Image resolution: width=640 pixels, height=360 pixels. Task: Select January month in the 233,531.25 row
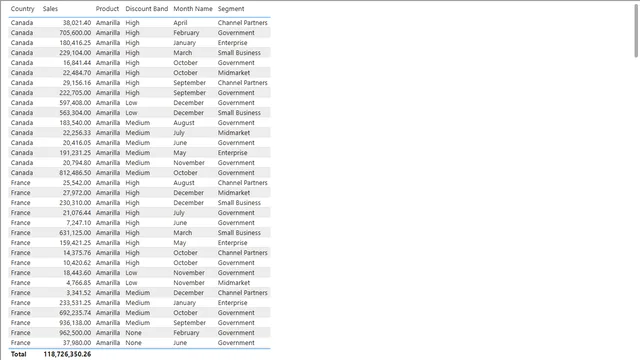coord(184,303)
